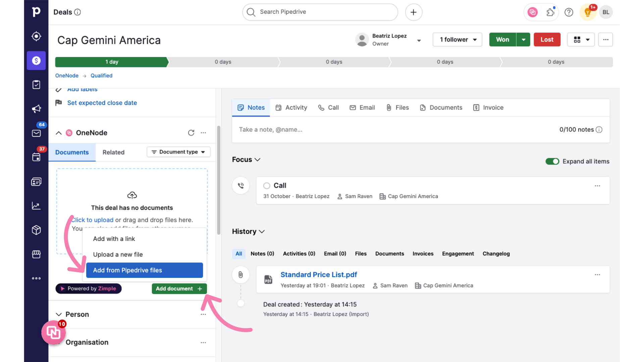Click the Qualified stage link
This screenshot has height=362, width=644.
101,76
